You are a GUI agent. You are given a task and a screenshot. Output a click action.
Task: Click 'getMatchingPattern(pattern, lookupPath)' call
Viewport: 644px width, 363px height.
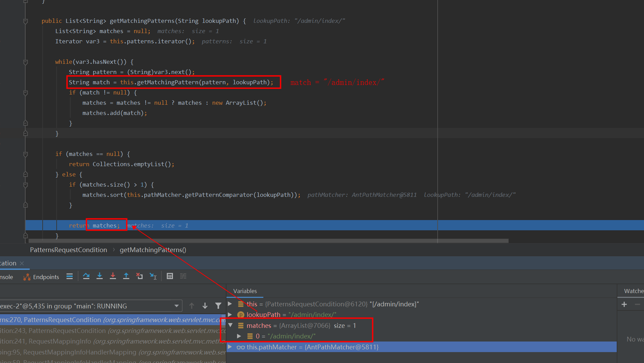203,82
